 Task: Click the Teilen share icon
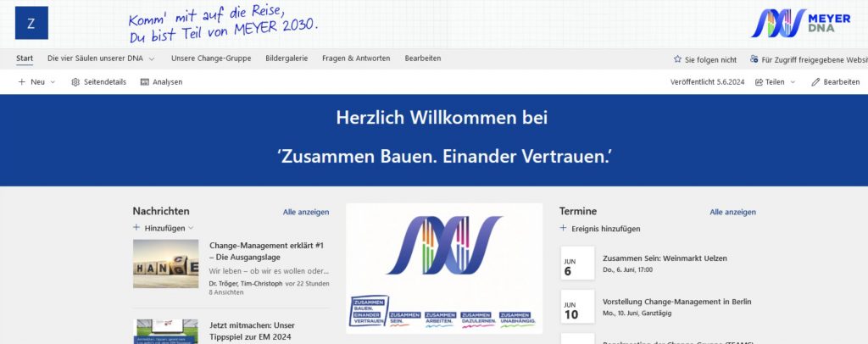759,82
